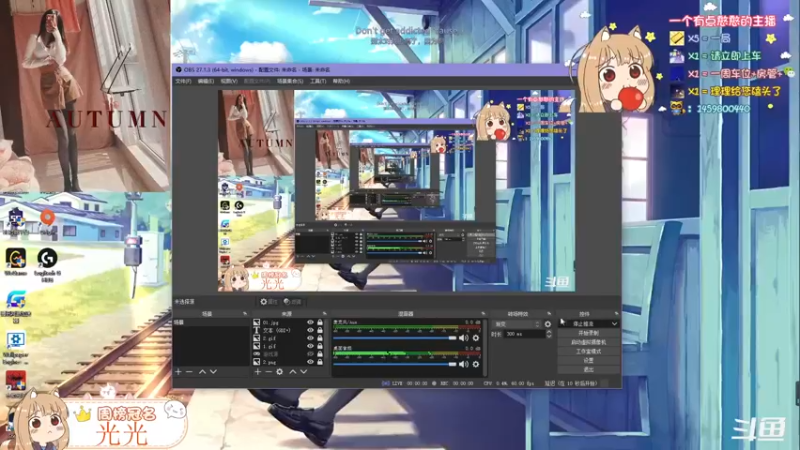Undock the 转场特效 panel via header icon
The height and width of the screenshot is (450, 800).
(x=549, y=313)
